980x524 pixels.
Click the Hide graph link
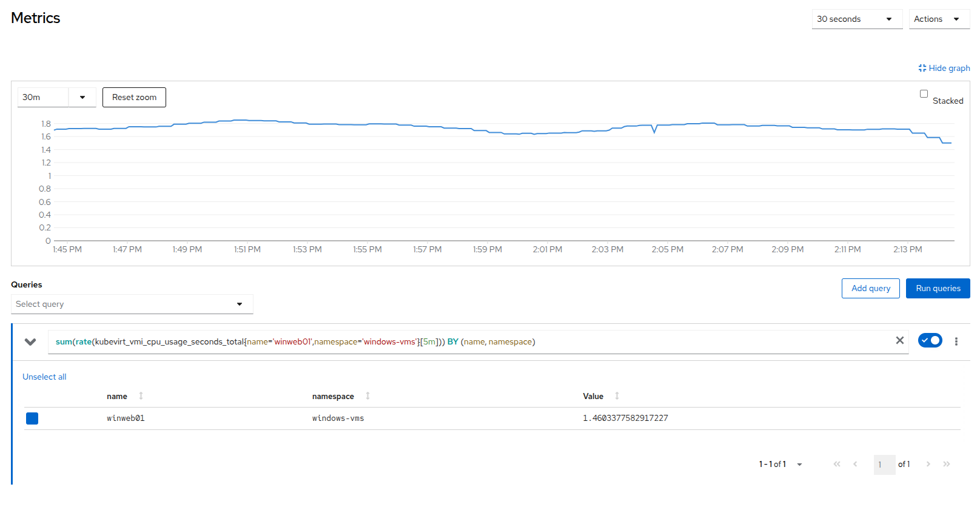pyautogui.click(x=944, y=69)
